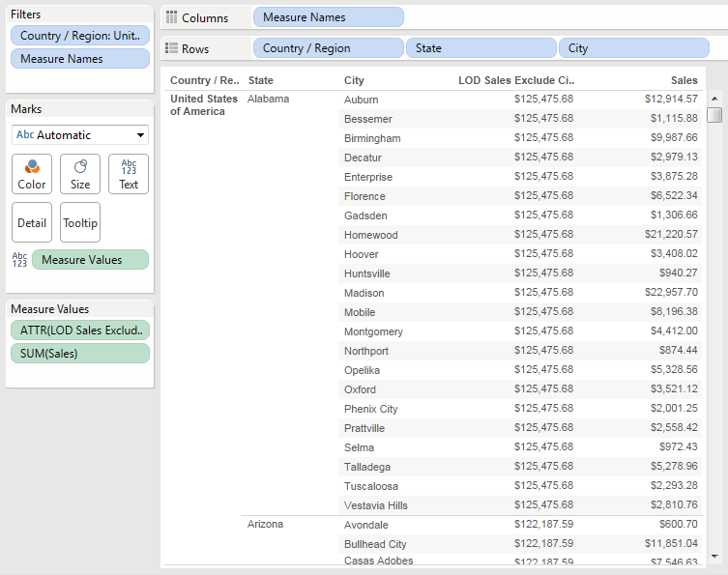Click the $600.70 Sales value
The height and width of the screenshot is (575, 728).
[679, 524]
